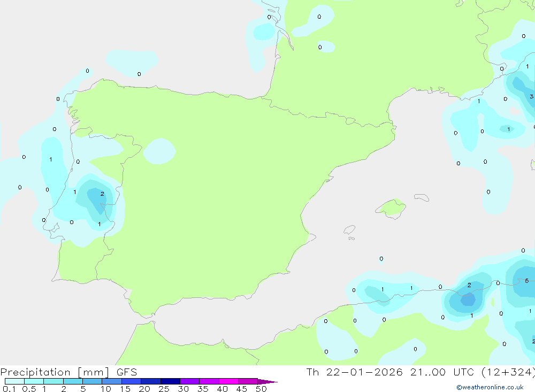Pick the 15–20 mm legend color swatch

pos(132,381)
